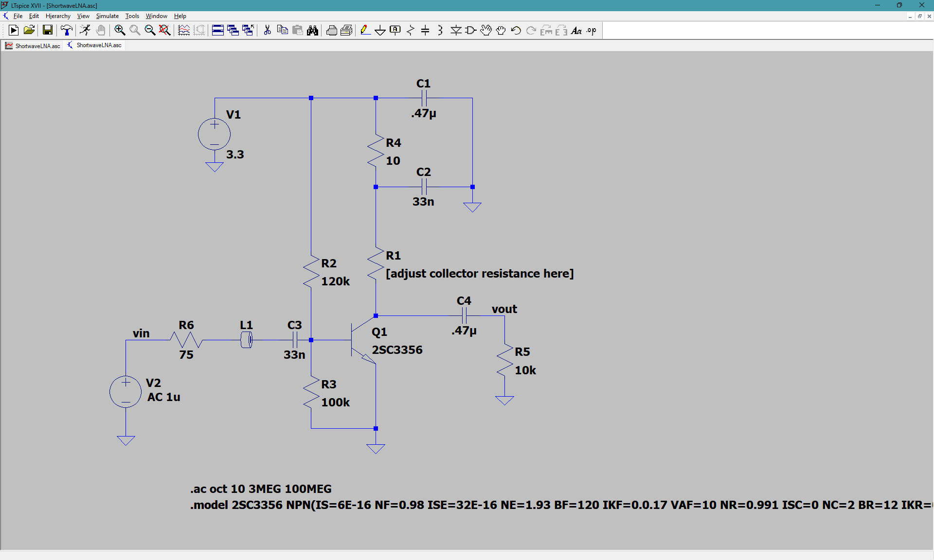Click the .model 2SC3356 NPN directive

tap(561, 505)
